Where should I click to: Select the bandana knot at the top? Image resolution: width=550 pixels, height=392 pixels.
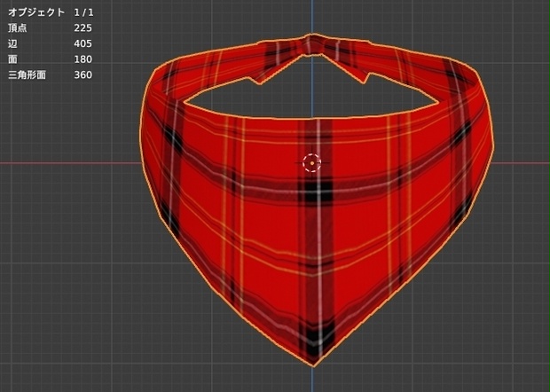point(310,45)
